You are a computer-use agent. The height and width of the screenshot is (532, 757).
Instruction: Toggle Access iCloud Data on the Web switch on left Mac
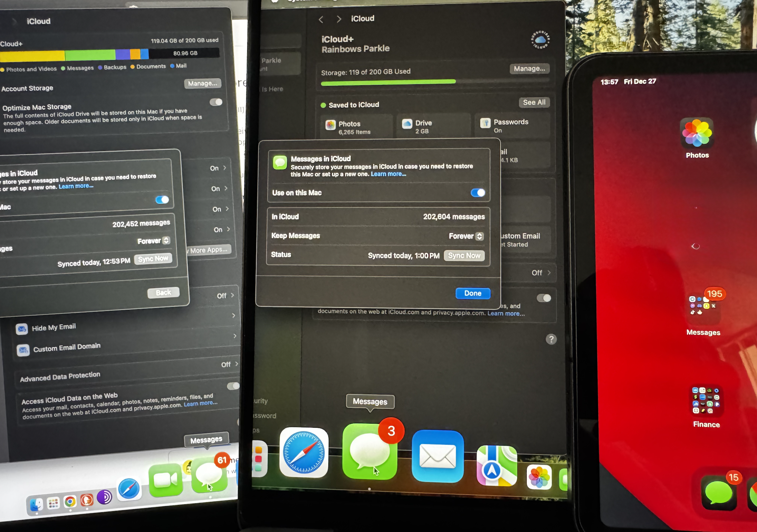coord(233,386)
